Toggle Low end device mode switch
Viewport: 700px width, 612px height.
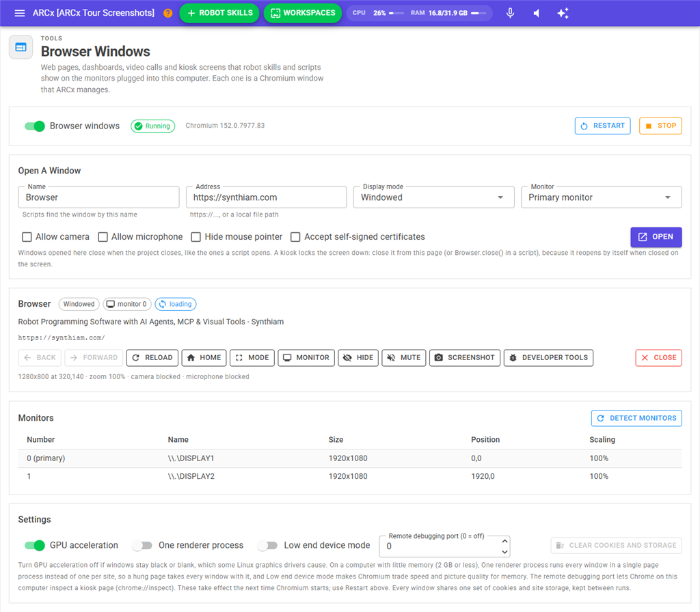268,546
